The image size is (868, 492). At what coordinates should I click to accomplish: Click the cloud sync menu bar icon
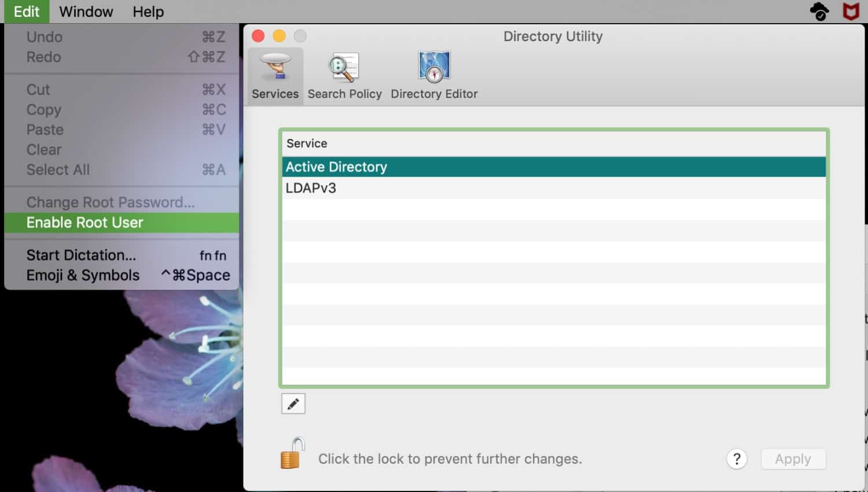[819, 11]
